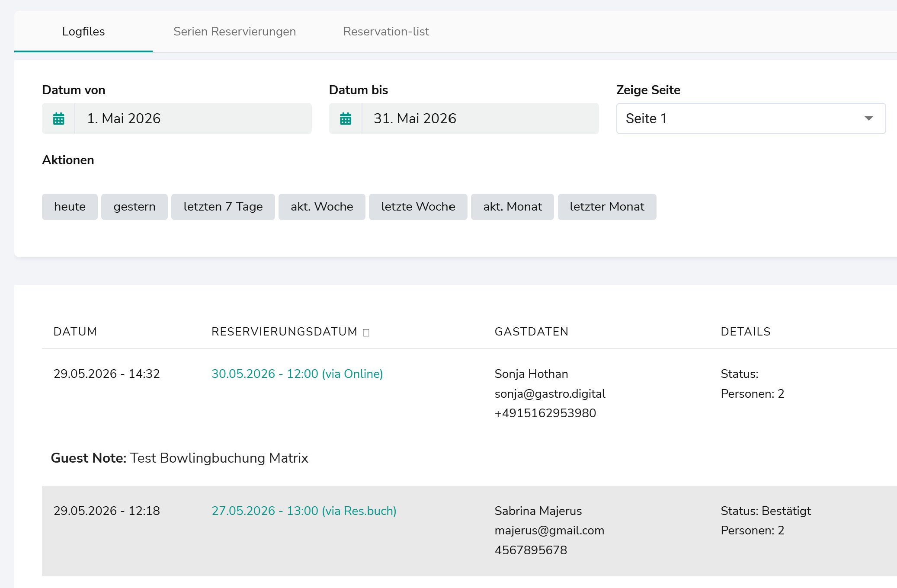Image resolution: width=897 pixels, height=588 pixels.
Task: Click guest name Sabrina Majerus
Action: pyautogui.click(x=538, y=511)
